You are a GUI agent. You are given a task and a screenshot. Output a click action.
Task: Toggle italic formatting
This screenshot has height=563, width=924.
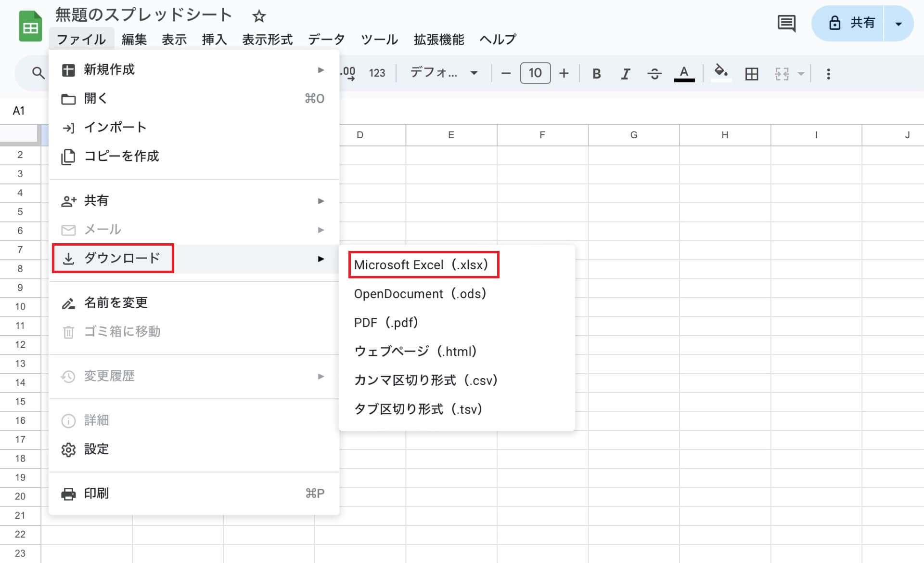[625, 74]
